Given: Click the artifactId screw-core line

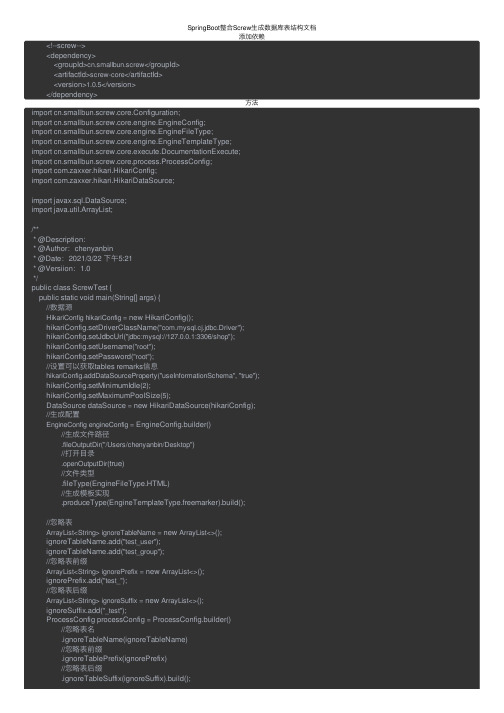Looking at the screenshot, I should [108, 75].
